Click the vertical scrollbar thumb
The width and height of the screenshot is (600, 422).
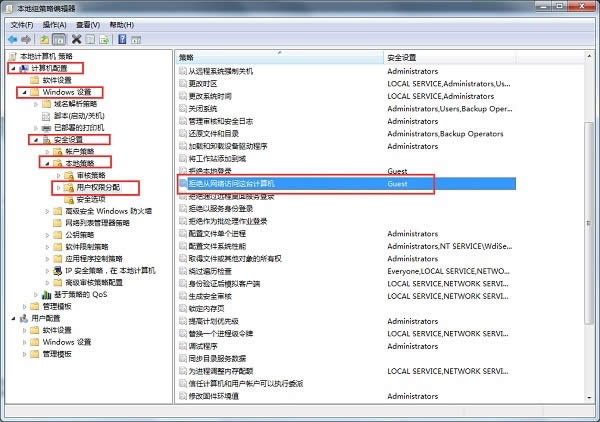pos(589,223)
